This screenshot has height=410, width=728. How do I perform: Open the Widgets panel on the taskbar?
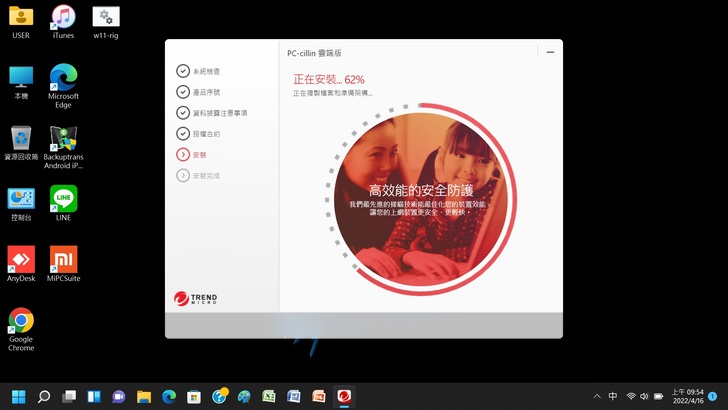click(x=94, y=397)
